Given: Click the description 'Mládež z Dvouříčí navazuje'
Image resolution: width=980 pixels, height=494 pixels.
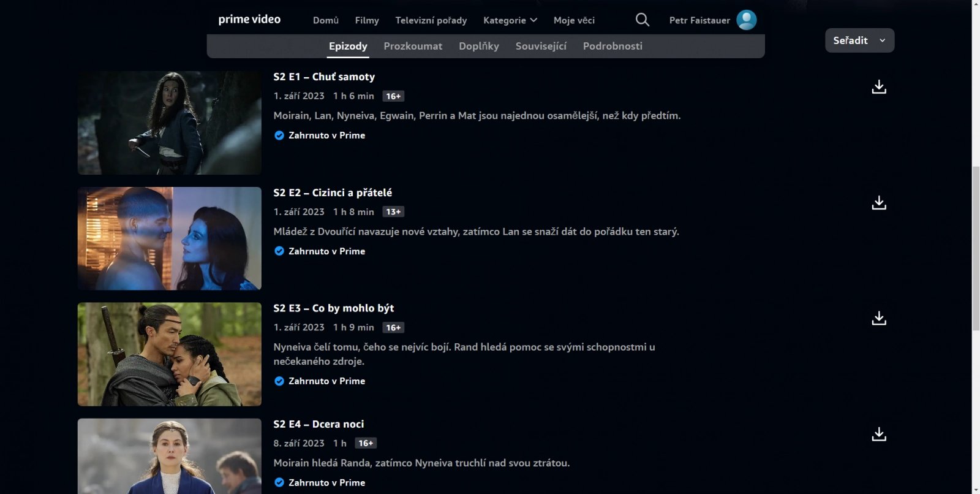Looking at the screenshot, I should (476, 232).
